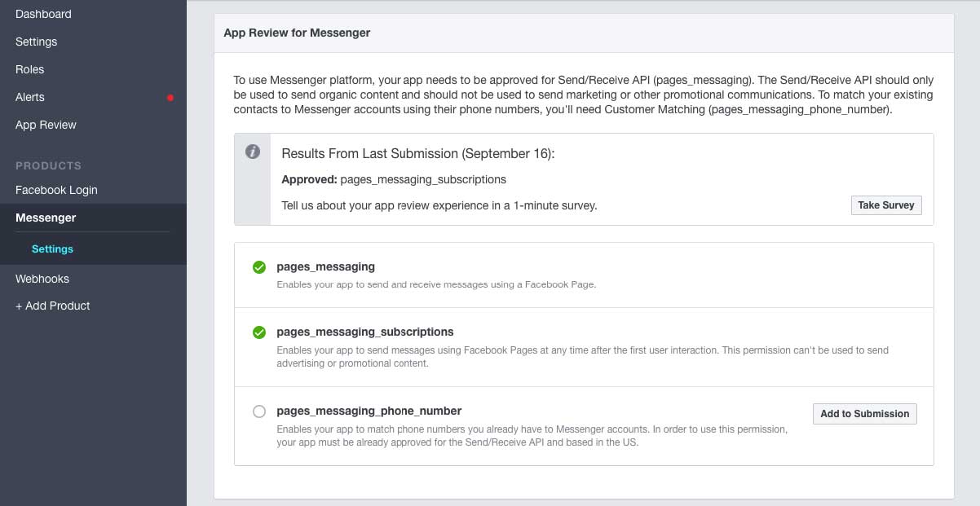Open the Alerts sidebar item
Screen dimensions: 980x506
click(30, 97)
